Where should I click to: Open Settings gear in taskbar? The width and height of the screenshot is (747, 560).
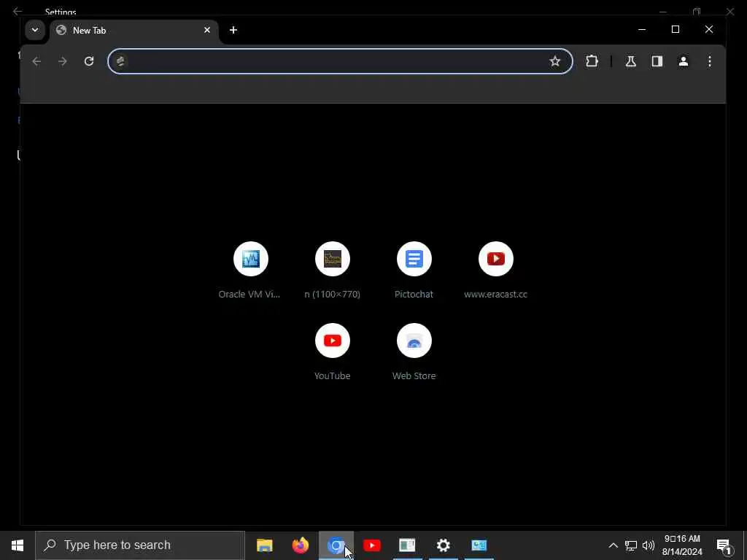[443, 545]
